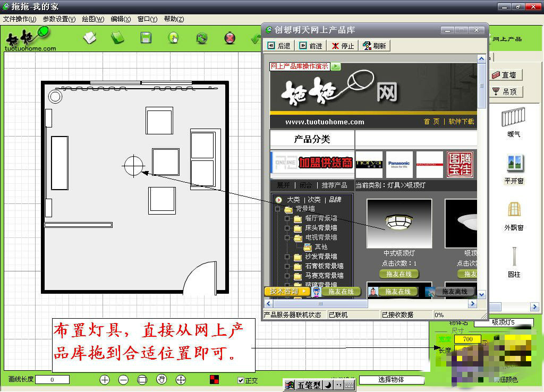544x392 pixels.
Task: Click the red and black color swatch
Action: [215, 379]
